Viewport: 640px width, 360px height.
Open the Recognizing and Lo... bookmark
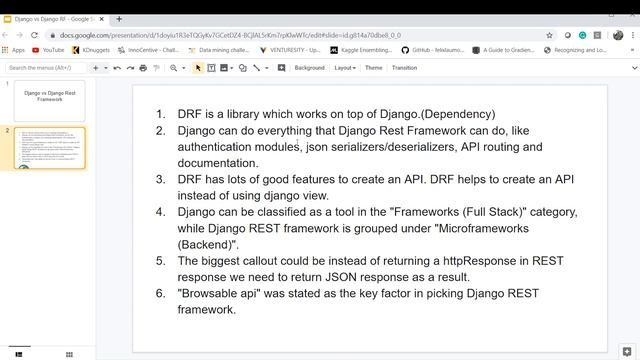pyautogui.click(x=575, y=50)
